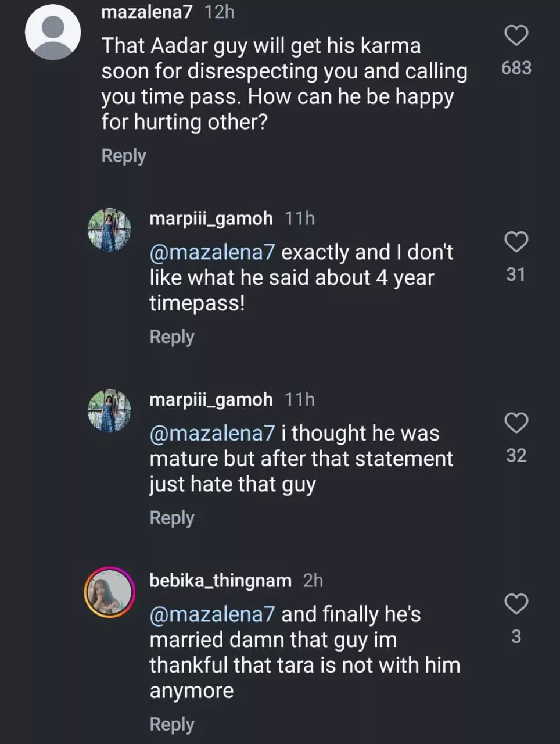This screenshot has height=744, width=560.
Task: Reply to the '4 year timepass' comment
Action: (x=171, y=337)
